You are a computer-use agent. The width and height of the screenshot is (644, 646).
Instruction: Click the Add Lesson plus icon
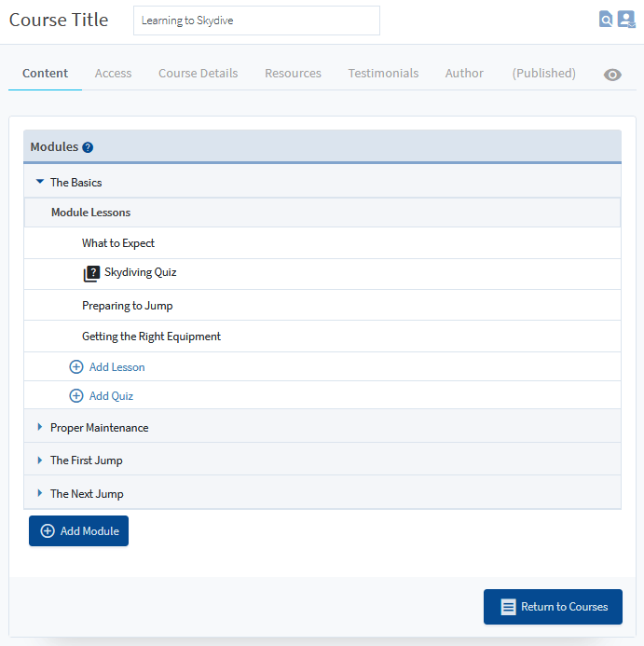76,366
